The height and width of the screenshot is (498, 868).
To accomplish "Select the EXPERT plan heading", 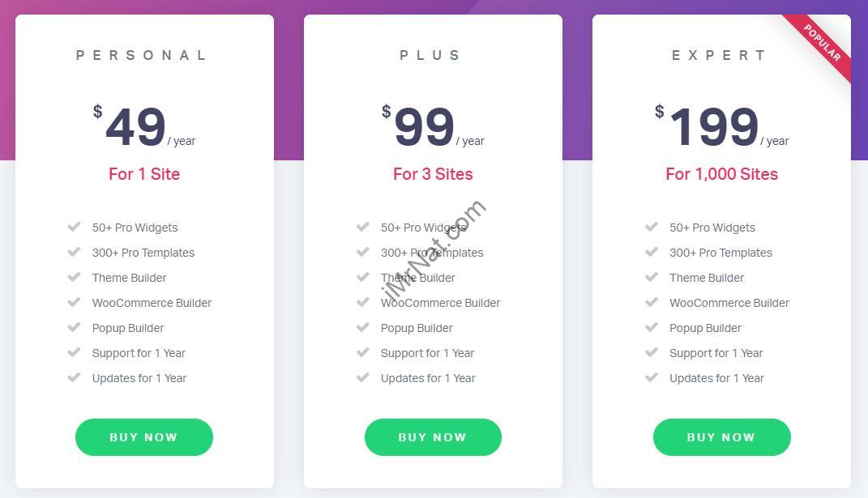I will click(719, 55).
